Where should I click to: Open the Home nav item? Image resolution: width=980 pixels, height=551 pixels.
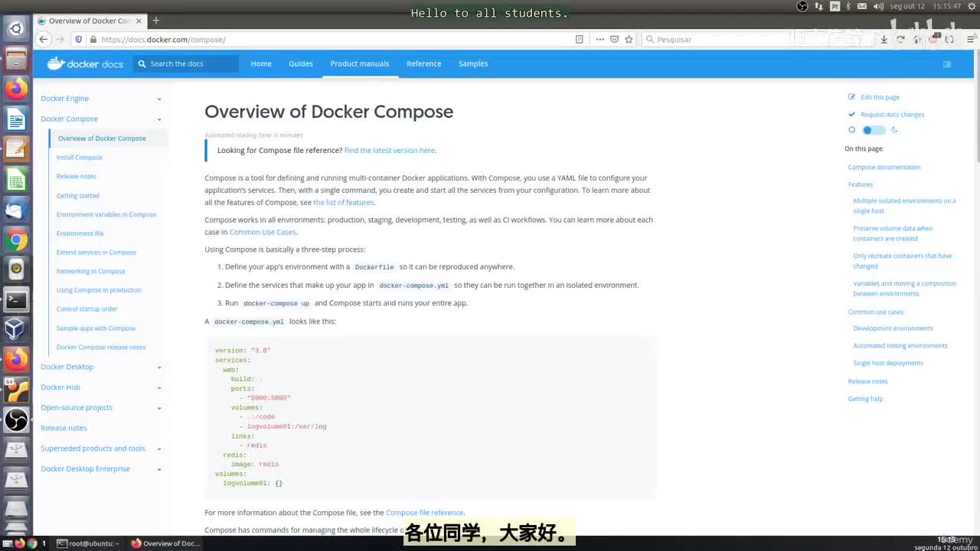pos(261,64)
